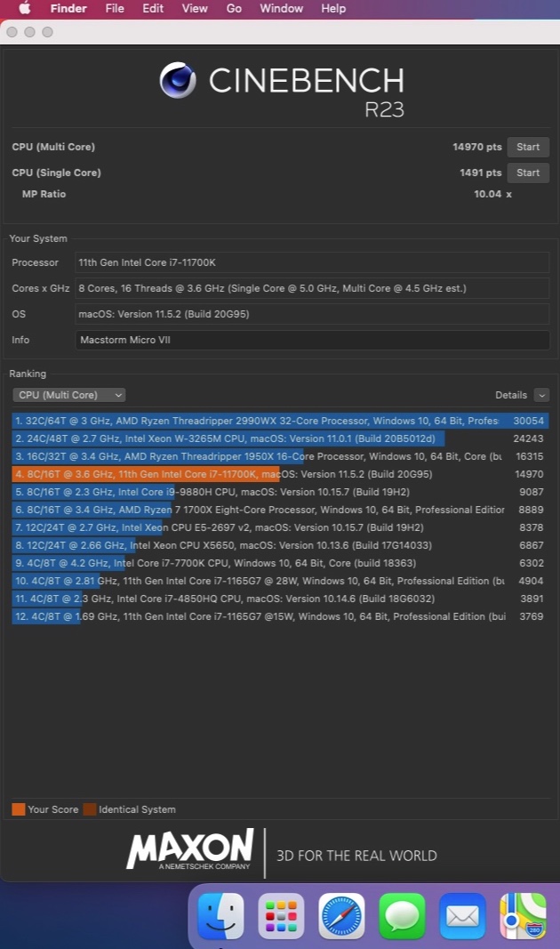560x949 pixels.
Task: Select Threadripper 1950X ranking row
Action: click(280, 456)
